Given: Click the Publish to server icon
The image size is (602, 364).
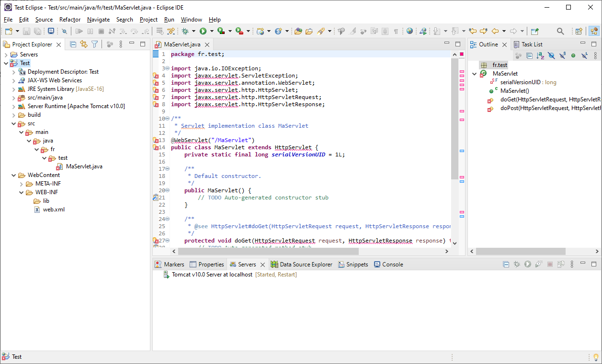Looking at the screenshot, I should [x=560, y=264].
